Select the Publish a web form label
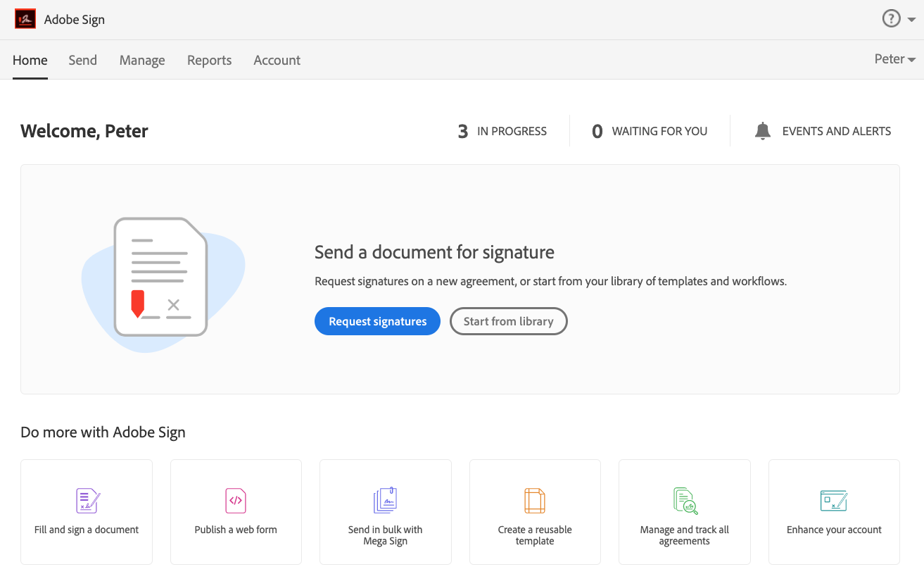924x586 pixels. click(236, 530)
